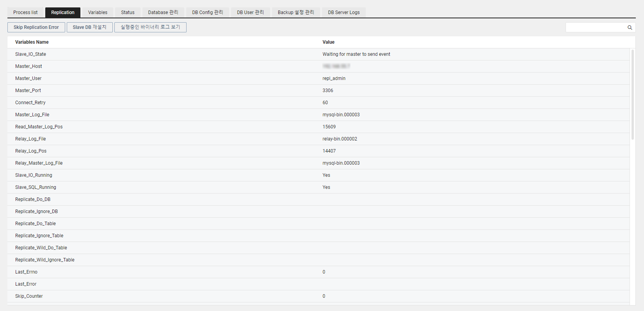
Task: Click the search magnifier icon
Action: (630, 27)
